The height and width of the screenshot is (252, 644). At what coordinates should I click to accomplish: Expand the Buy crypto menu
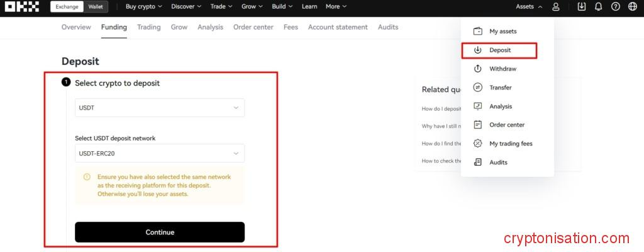143,7
